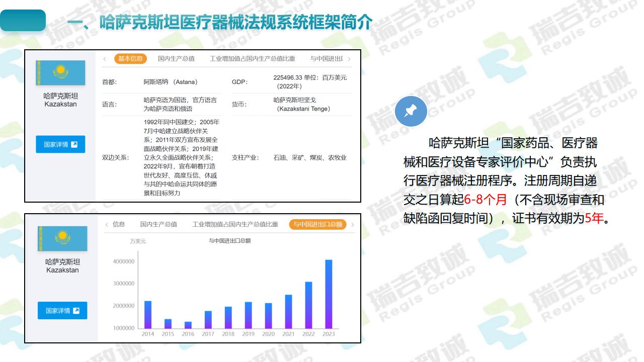Click 国家详情 button in the trade chart panel
The image size is (644, 362).
click(x=62, y=311)
